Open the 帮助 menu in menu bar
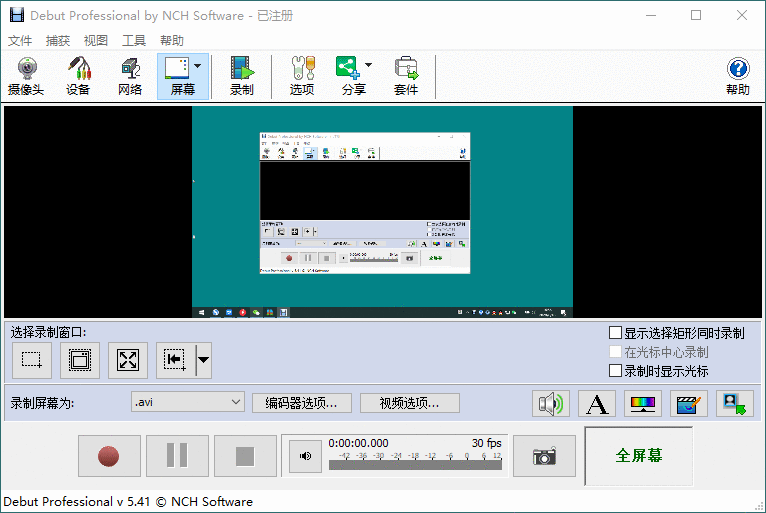Screen dimensions: 766x513 (171, 41)
